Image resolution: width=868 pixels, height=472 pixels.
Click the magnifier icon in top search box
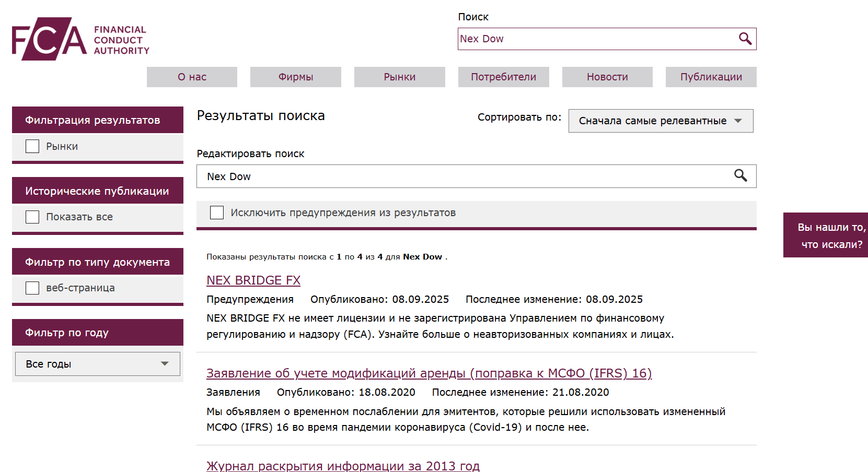pyautogui.click(x=745, y=39)
